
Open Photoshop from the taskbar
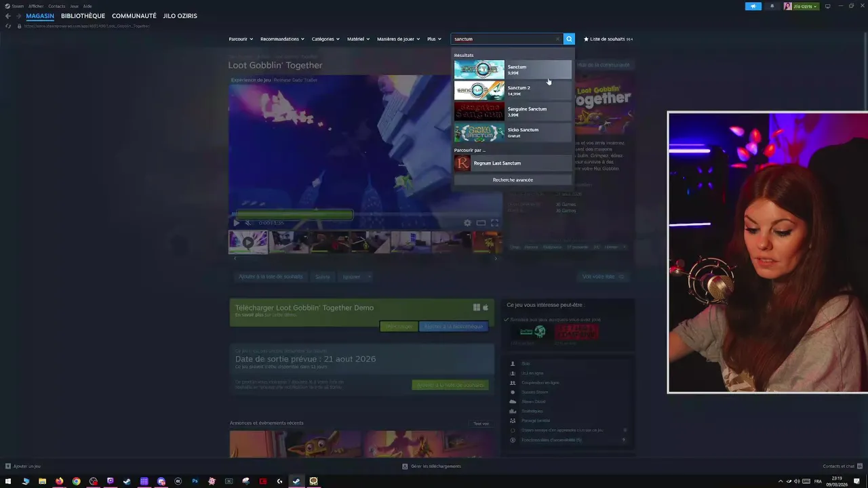coord(195,481)
